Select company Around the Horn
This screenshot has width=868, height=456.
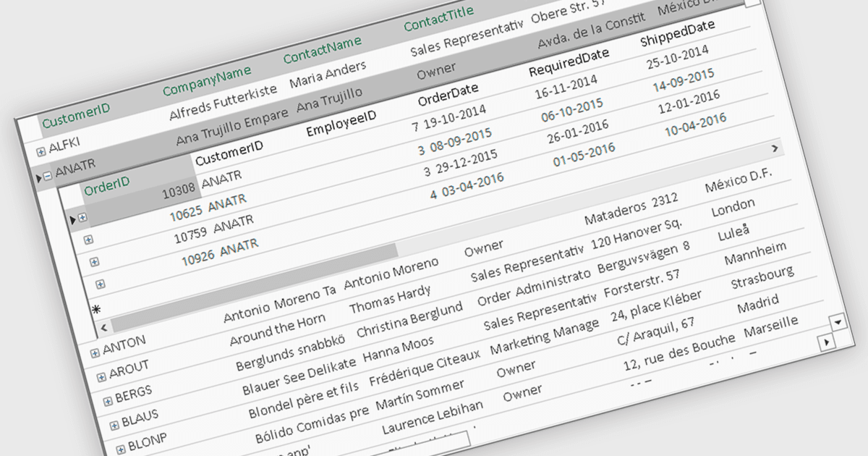coord(278,329)
